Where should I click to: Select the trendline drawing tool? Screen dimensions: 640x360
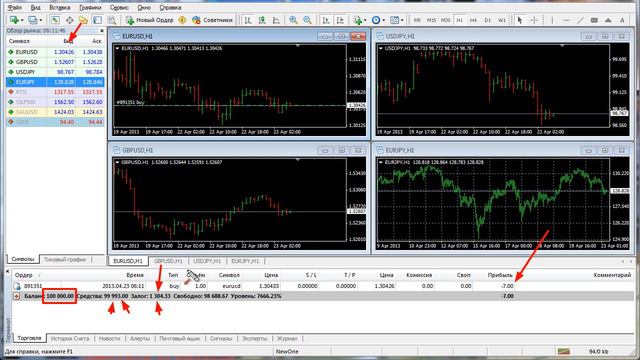tap(580, 20)
